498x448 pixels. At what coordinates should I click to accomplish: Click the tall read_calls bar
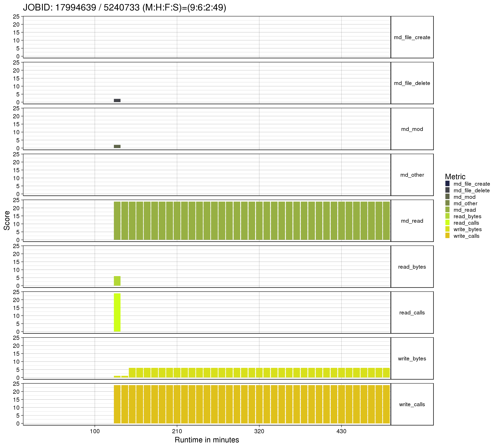(117, 312)
